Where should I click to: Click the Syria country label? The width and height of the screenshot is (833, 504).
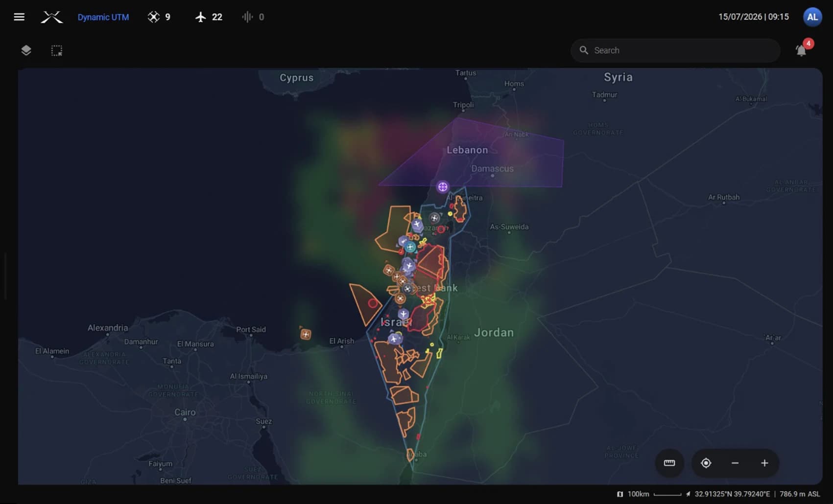click(x=618, y=77)
